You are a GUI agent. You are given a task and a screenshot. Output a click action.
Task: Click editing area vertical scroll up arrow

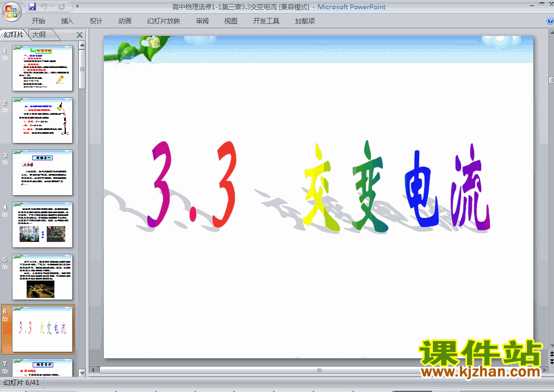(551, 33)
